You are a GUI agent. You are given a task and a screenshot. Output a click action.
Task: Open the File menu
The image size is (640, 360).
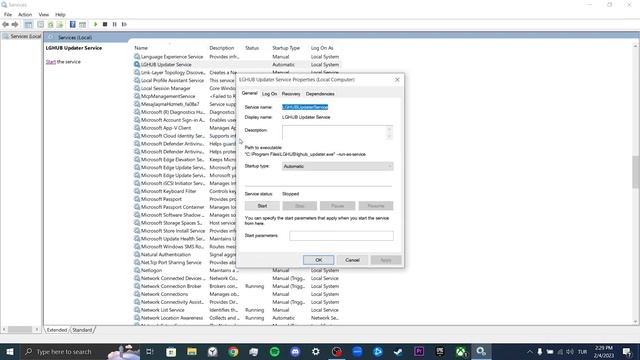tap(8, 15)
